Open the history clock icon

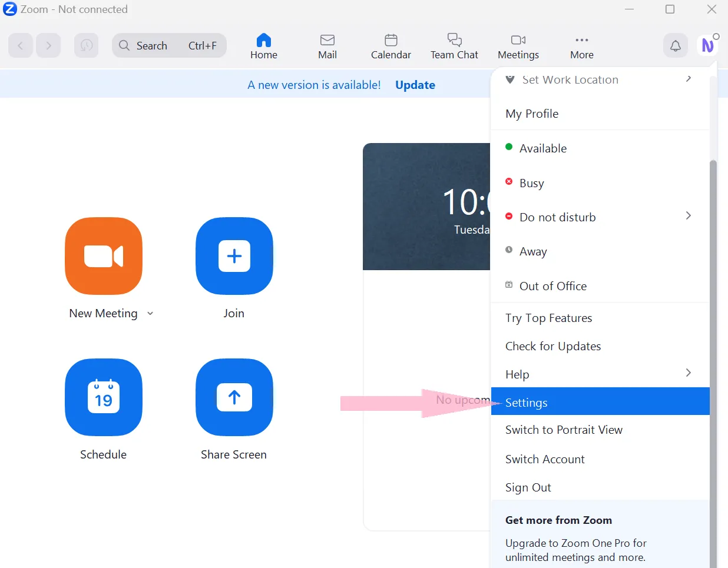point(87,45)
